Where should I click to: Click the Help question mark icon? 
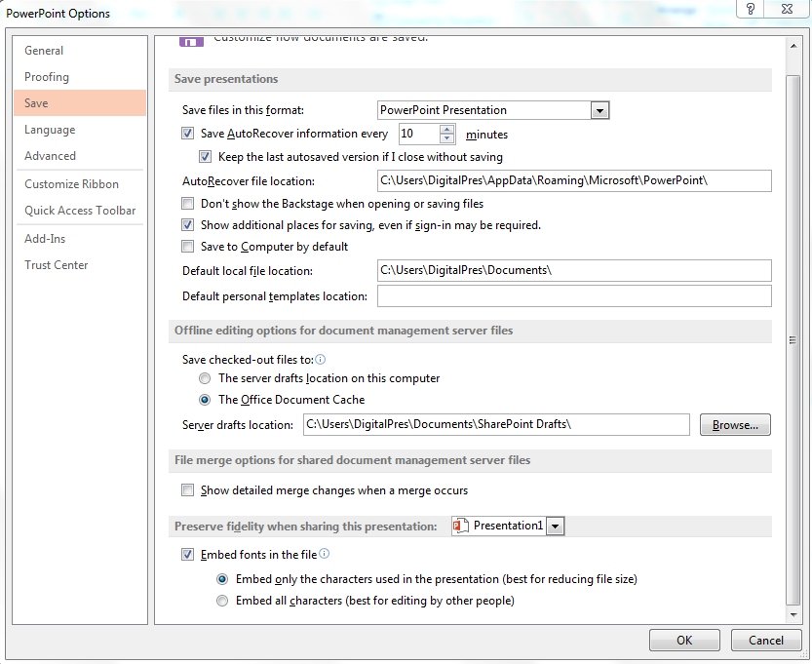click(x=751, y=9)
